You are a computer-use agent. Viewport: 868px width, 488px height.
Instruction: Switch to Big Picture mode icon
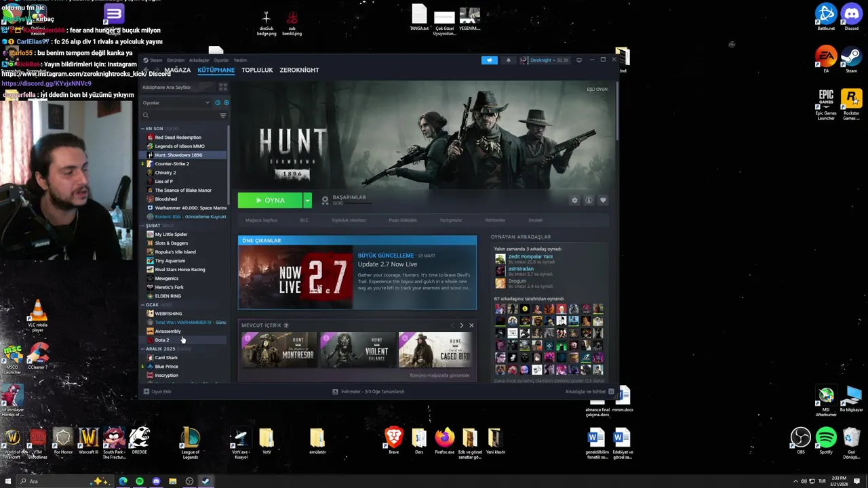click(x=579, y=60)
